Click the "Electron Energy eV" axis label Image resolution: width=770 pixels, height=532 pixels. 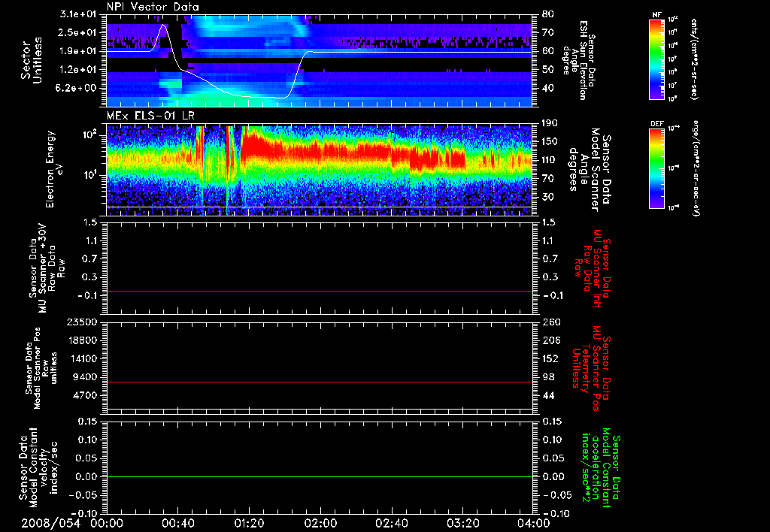tap(54, 169)
